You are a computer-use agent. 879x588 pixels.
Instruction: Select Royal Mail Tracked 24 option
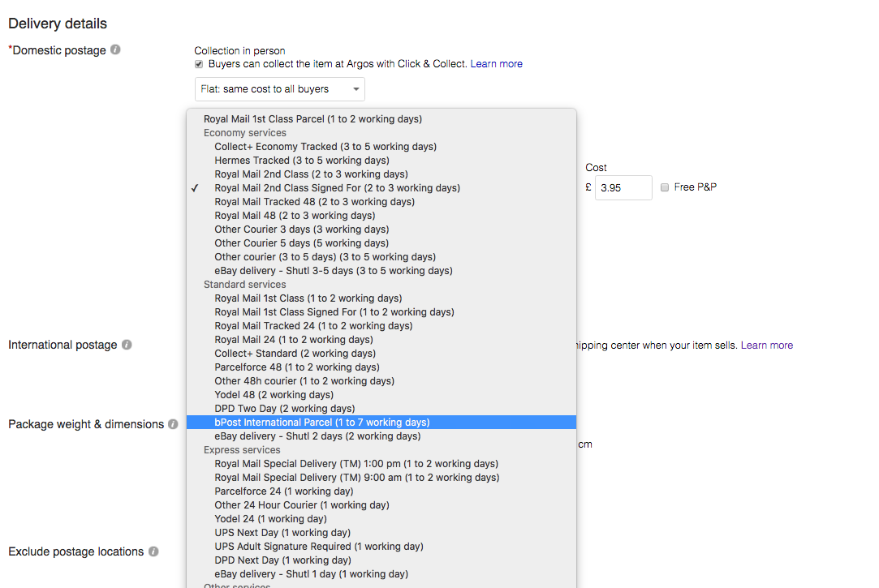381,325
